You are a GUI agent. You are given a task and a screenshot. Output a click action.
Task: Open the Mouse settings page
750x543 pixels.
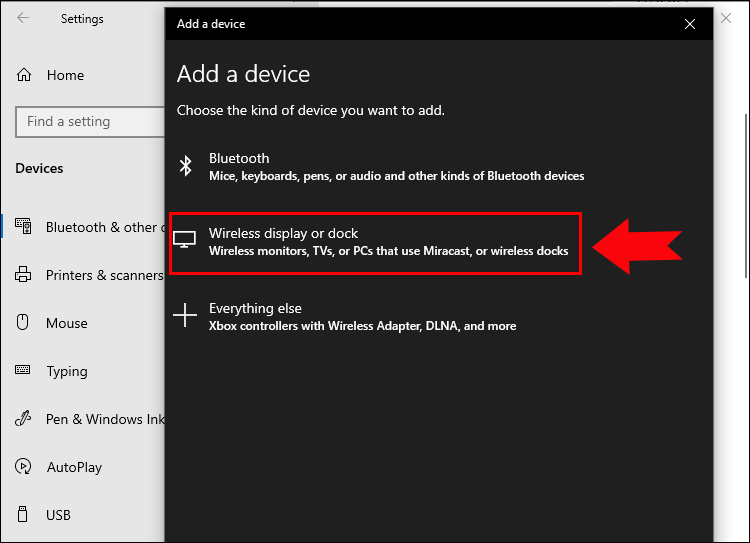[x=66, y=323]
